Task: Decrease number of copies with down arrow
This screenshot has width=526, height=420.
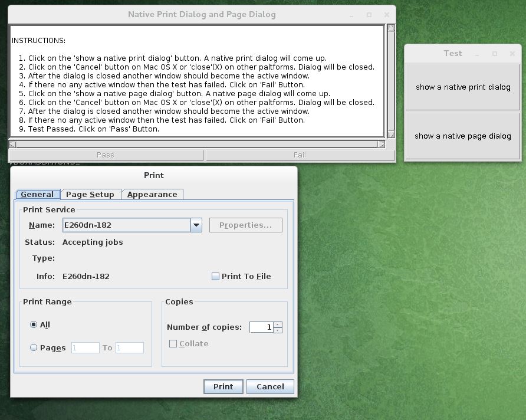Action: tap(278, 330)
